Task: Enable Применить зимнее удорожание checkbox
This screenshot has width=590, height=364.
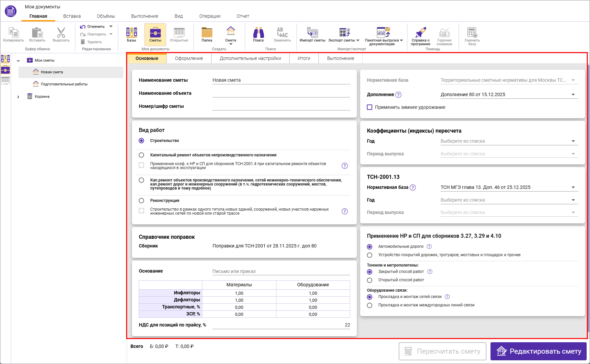Action: [x=370, y=107]
